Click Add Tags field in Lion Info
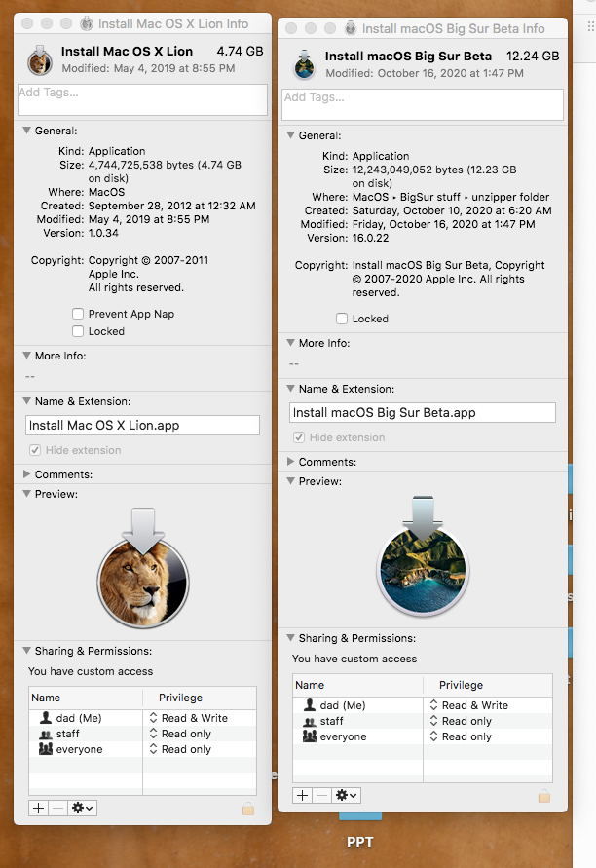The image size is (596, 868). 143,99
